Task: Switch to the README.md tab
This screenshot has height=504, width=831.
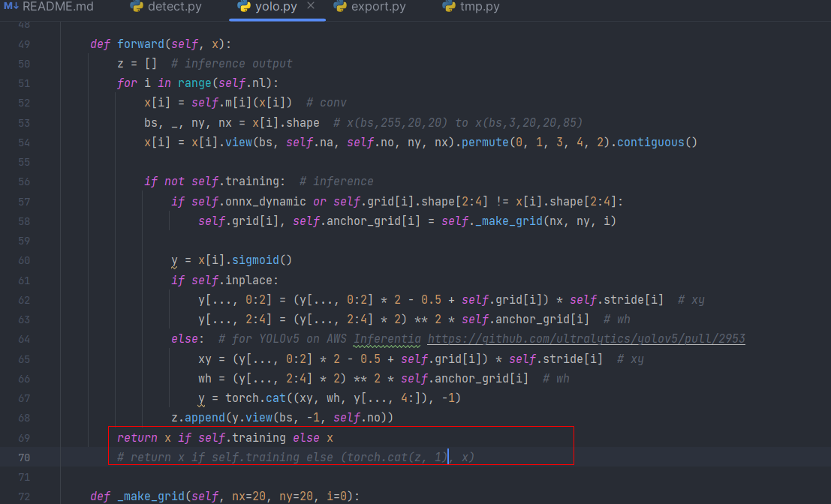Action: (x=49, y=7)
